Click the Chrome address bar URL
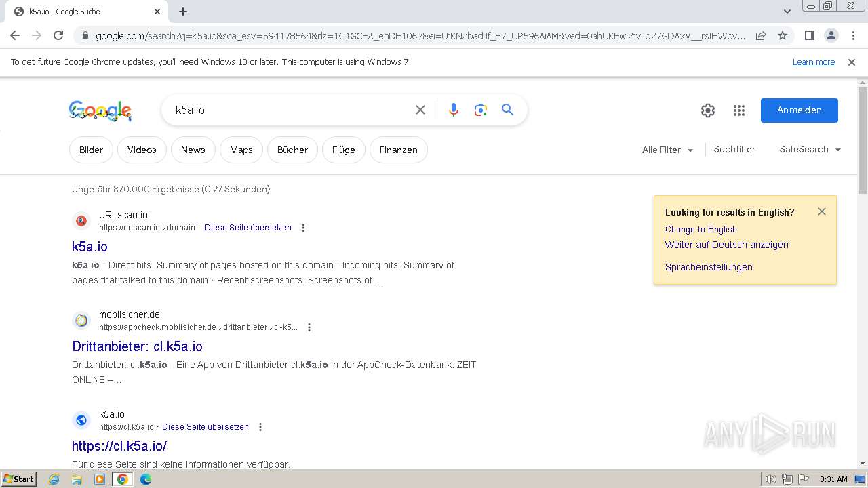 click(x=420, y=36)
